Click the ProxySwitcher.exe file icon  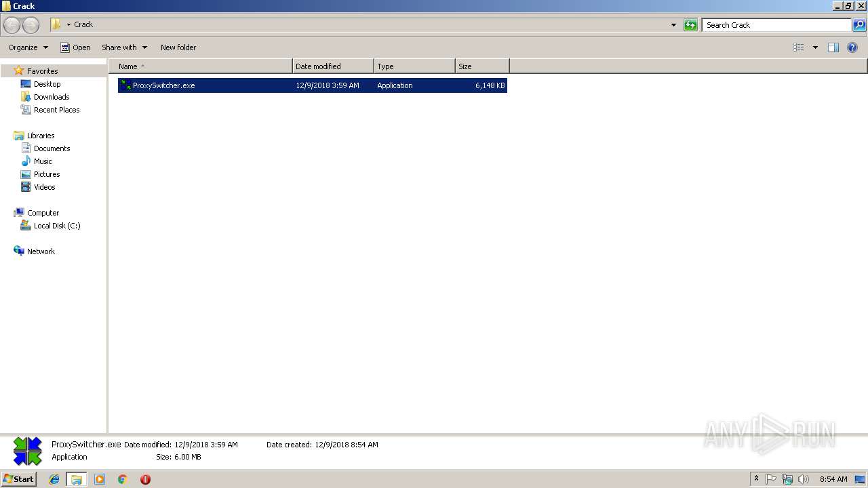(125, 85)
